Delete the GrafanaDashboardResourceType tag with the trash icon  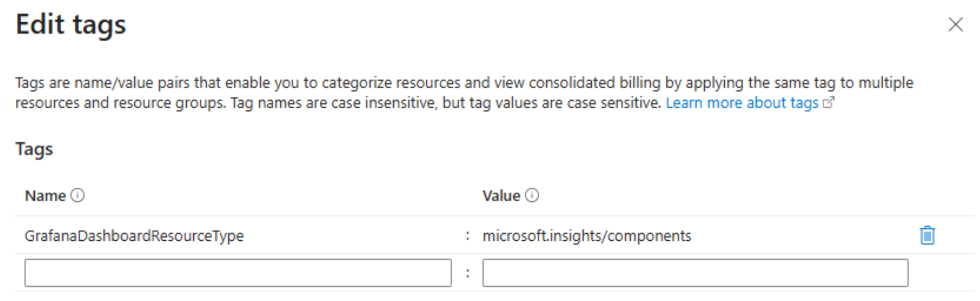click(927, 236)
